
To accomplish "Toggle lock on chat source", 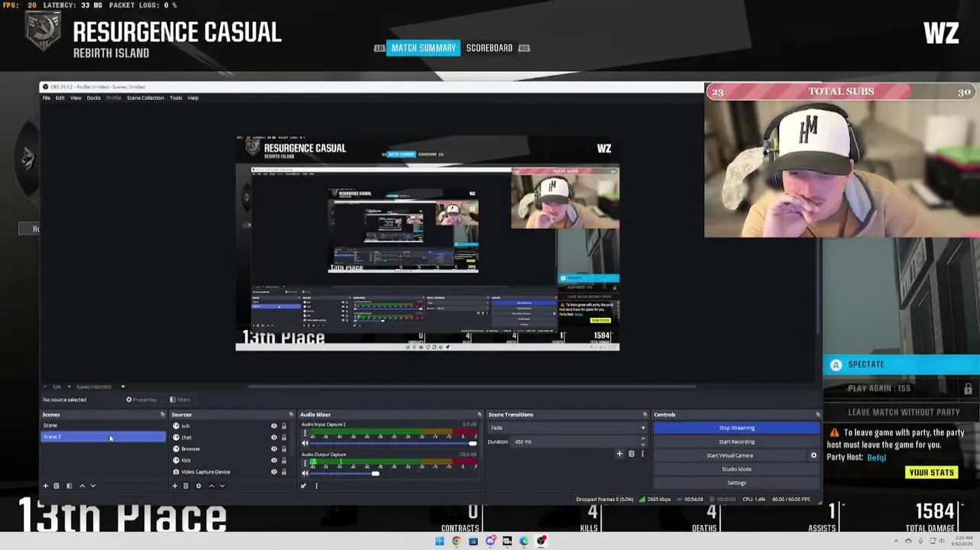I will pyautogui.click(x=283, y=438).
